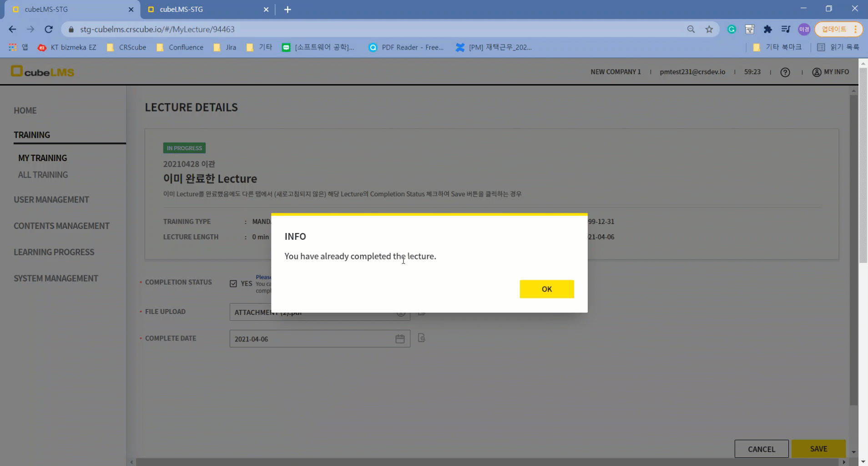
Task: Click the cubeLMS logo
Action: click(42, 71)
